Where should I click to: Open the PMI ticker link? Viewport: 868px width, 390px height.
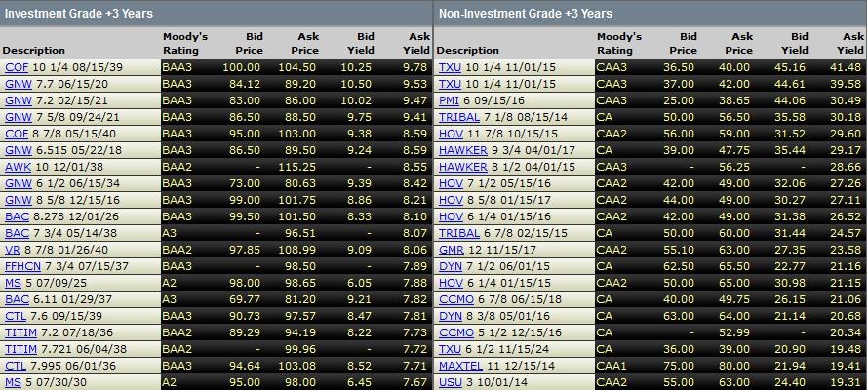[x=450, y=100]
